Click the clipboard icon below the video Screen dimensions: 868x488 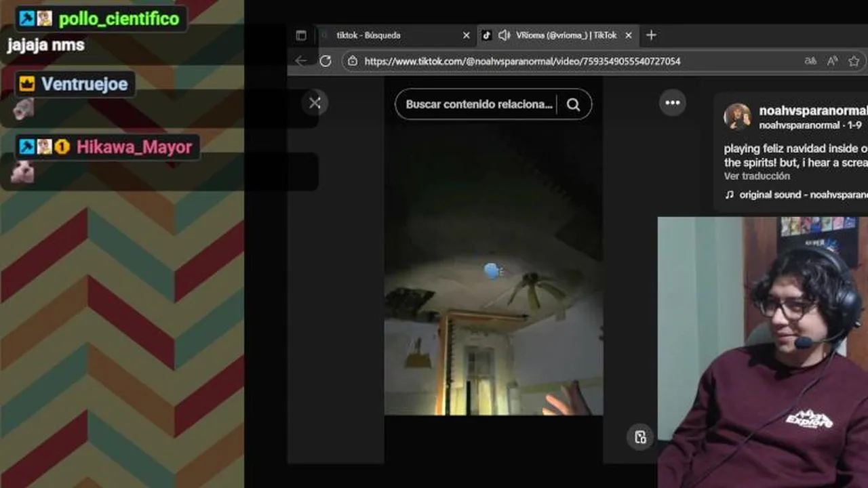(x=640, y=437)
